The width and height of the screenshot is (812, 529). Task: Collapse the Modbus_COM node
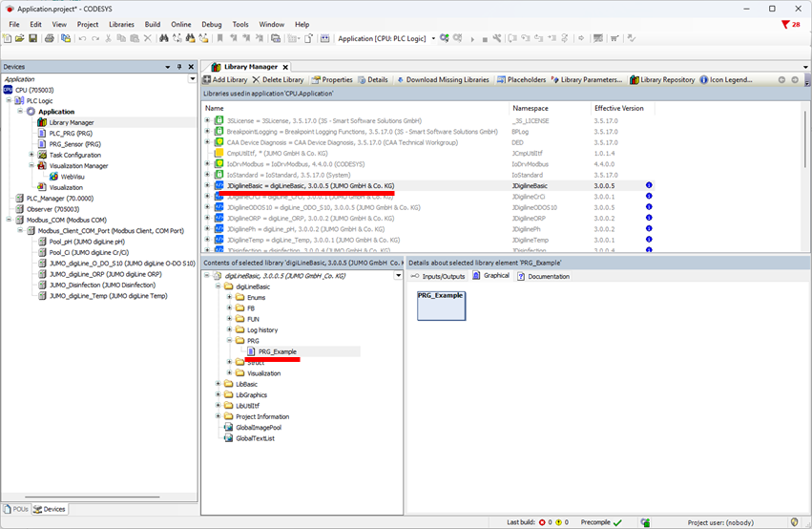pos(9,220)
